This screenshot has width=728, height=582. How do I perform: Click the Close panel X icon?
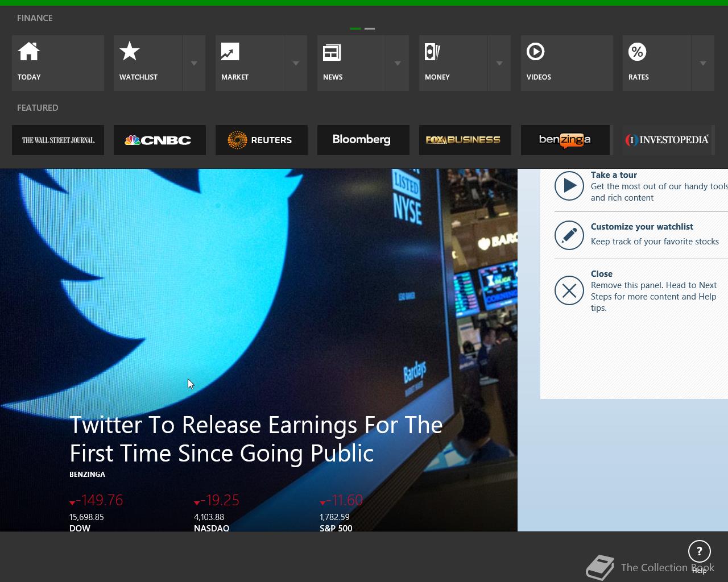point(569,290)
